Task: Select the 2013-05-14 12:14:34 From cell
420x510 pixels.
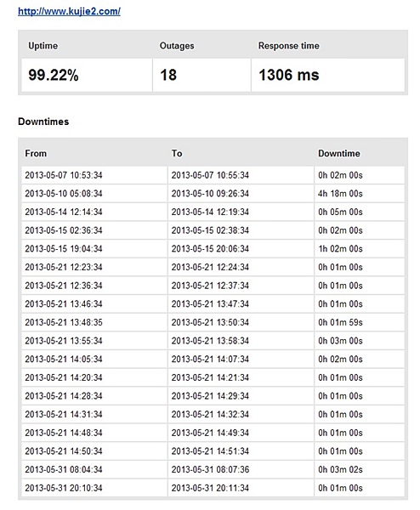Action: [x=94, y=212]
